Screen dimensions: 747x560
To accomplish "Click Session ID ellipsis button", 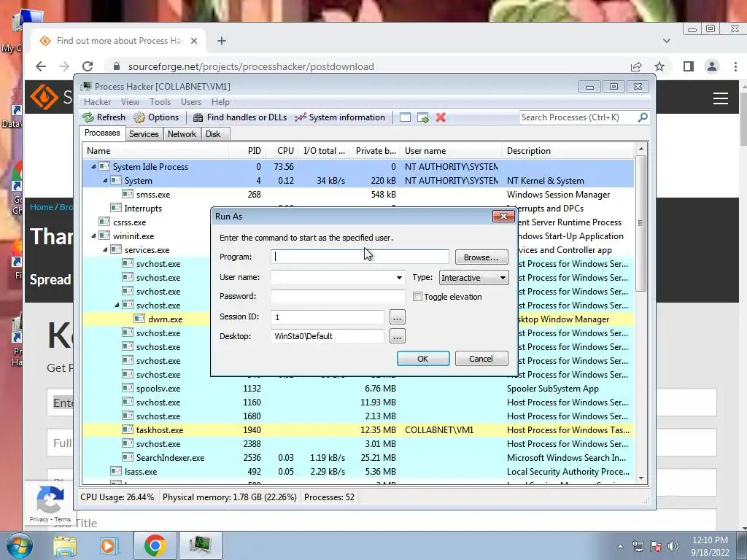I will click(x=398, y=317).
